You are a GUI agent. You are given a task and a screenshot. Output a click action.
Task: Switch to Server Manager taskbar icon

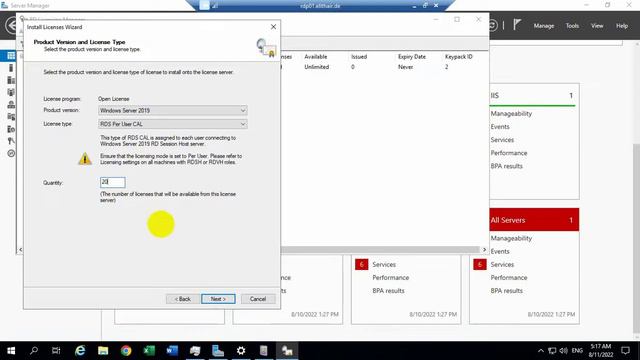pos(218,351)
